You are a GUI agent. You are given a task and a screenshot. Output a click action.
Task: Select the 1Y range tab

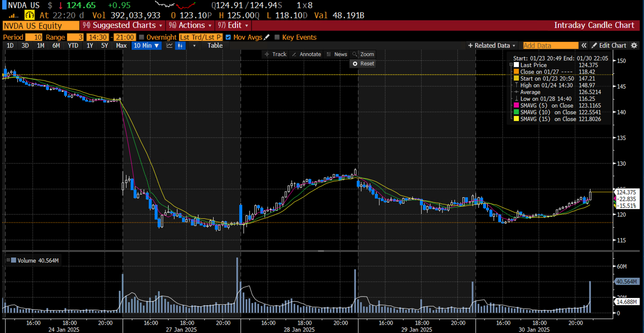click(x=90, y=46)
